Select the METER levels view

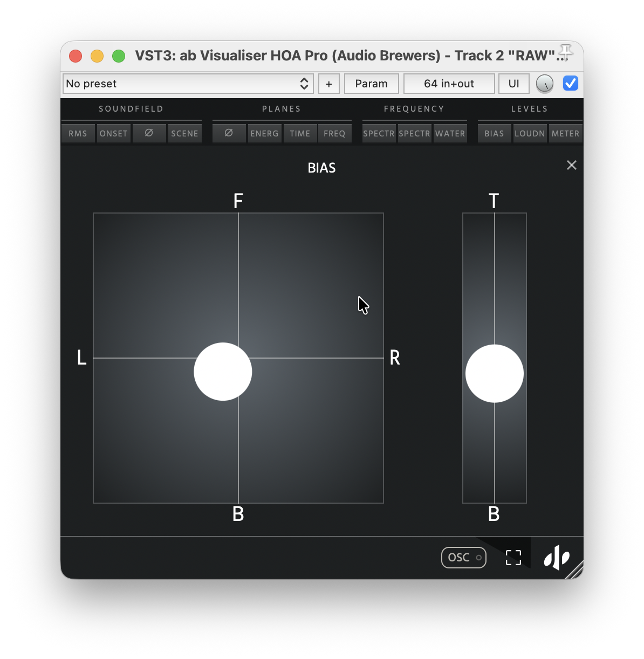[x=566, y=133]
